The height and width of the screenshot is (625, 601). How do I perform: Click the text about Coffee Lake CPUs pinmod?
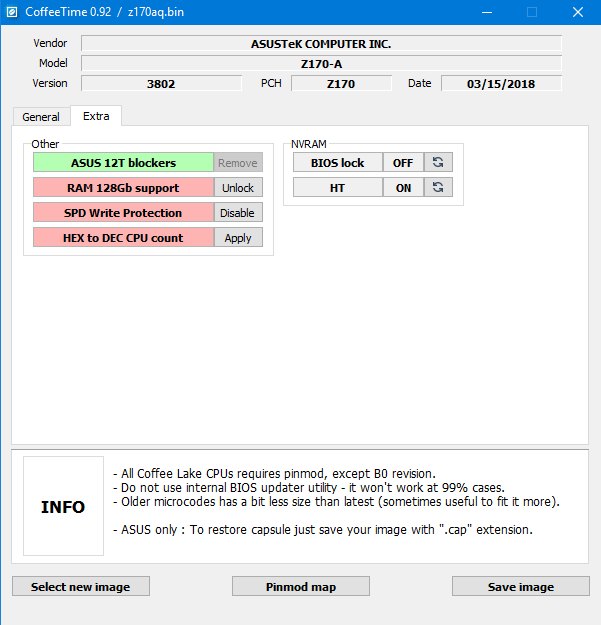(275, 474)
